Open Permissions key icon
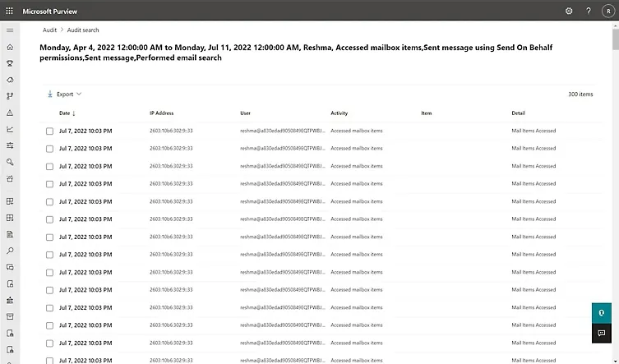 pyautogui.click(x=10, y=162)
